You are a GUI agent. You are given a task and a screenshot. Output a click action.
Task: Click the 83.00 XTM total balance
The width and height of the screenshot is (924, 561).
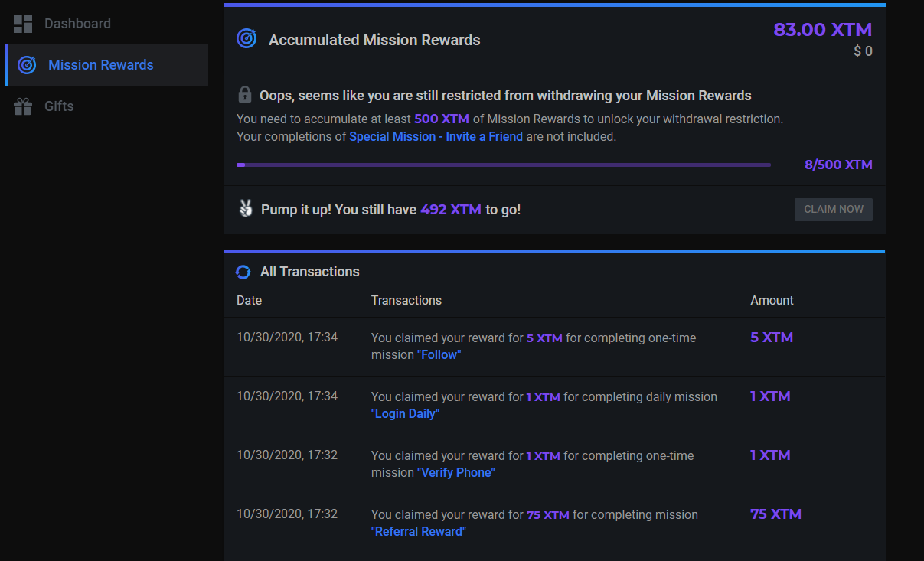point(823,30)
